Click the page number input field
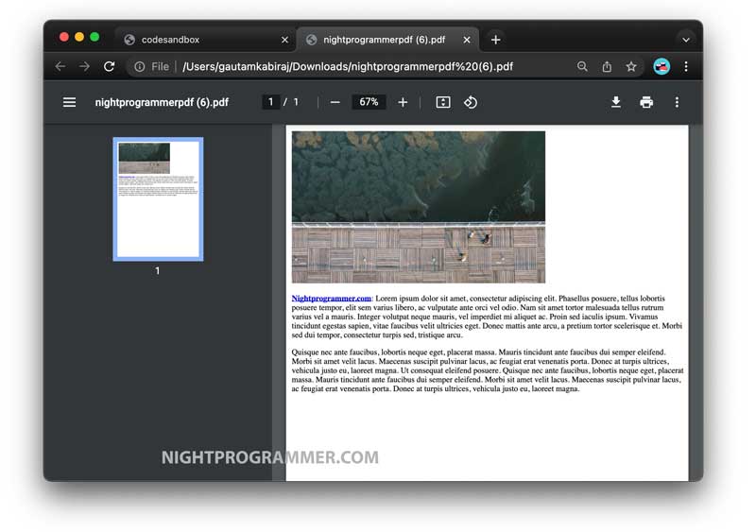756x532 pixels. click(271, 102)
